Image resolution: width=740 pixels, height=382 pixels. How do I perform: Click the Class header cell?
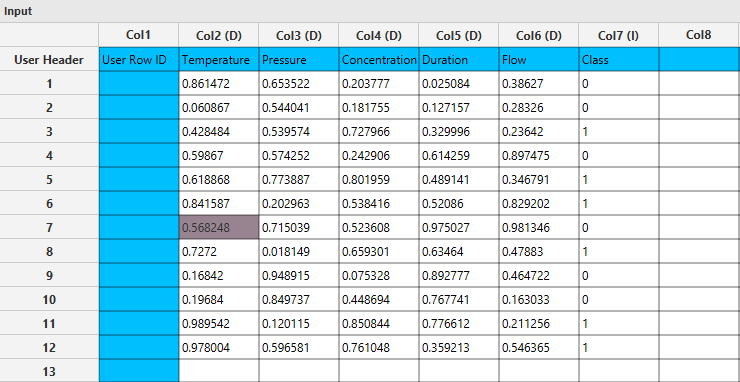[x=619, y=59]
